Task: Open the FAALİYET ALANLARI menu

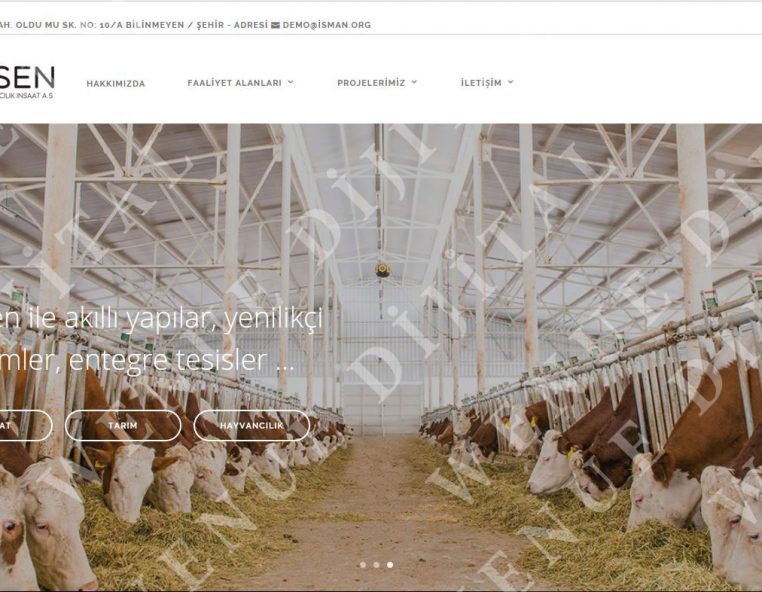Action: click(234, 83)
